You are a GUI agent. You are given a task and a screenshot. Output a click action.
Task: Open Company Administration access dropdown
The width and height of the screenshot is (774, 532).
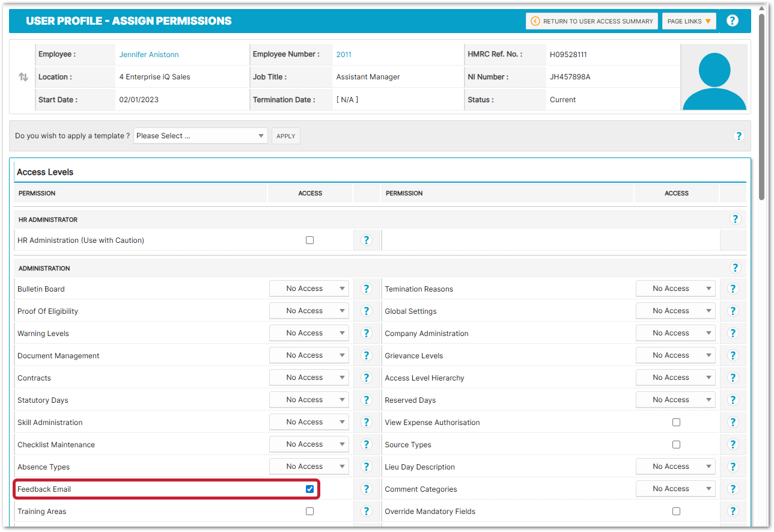[675, 333]
